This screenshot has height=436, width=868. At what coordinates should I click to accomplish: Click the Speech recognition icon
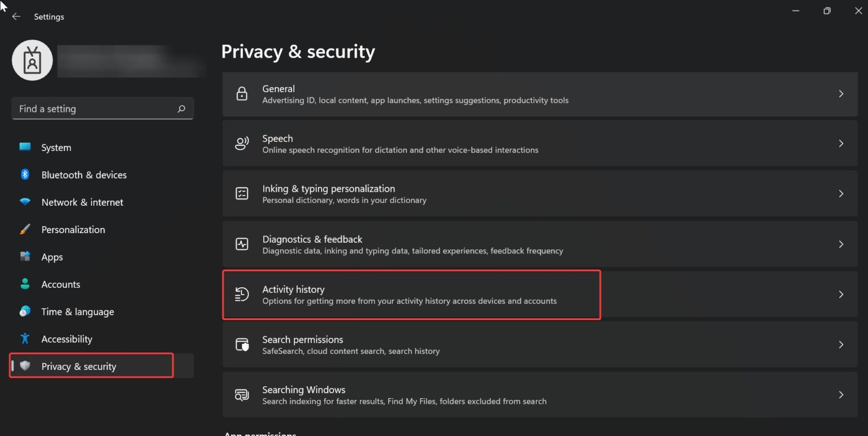pos(242,144)
